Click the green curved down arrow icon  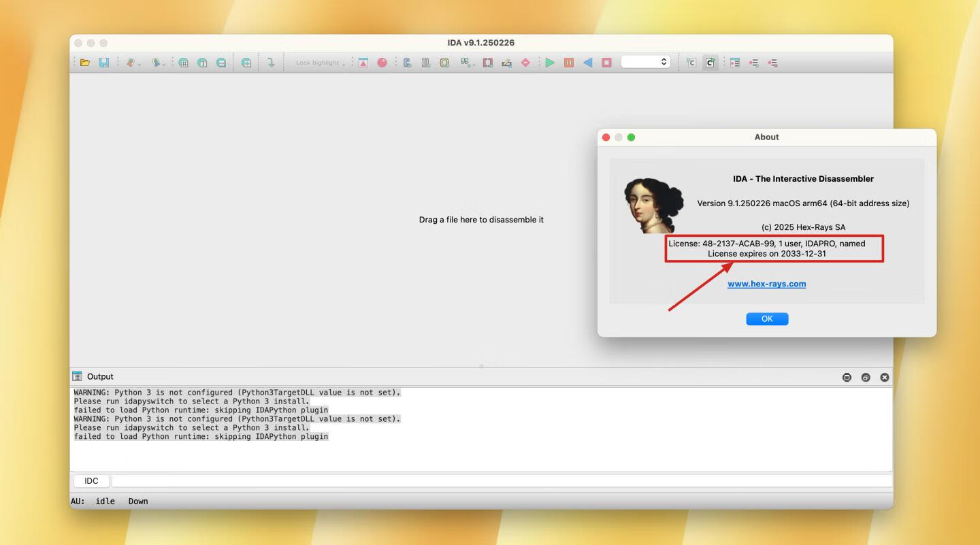point(271,63)
